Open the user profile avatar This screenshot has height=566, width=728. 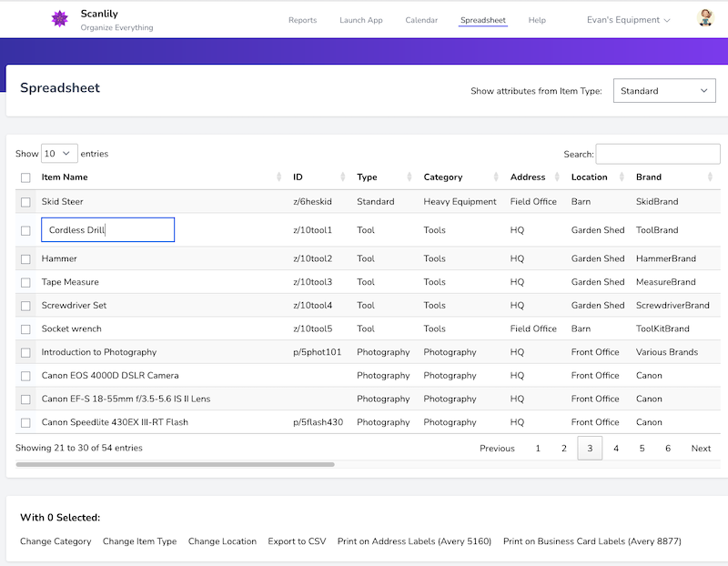point(705,19)
